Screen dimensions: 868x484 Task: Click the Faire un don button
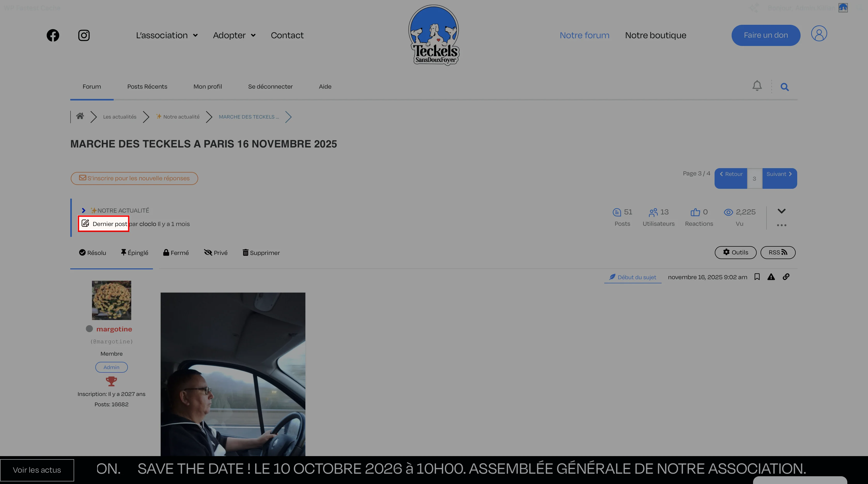[x=765, y=35]
